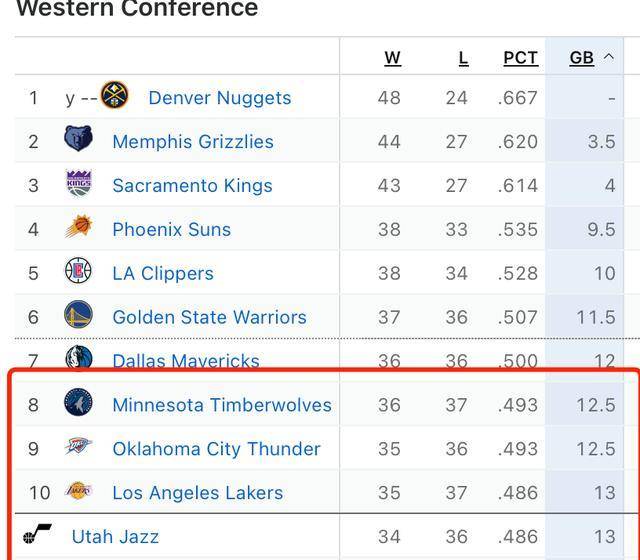
Task: Click the Phoenix Suns logo
Action: tap(79, 226)
